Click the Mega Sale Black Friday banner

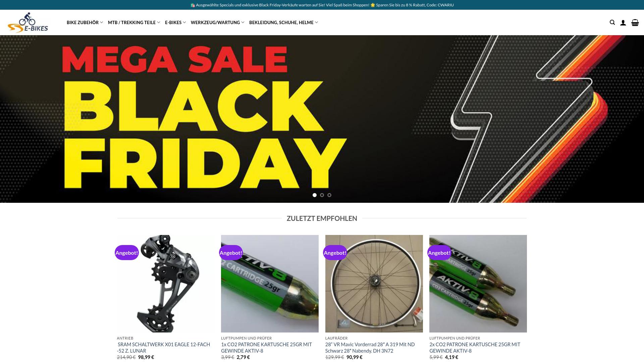pos(322,119)
